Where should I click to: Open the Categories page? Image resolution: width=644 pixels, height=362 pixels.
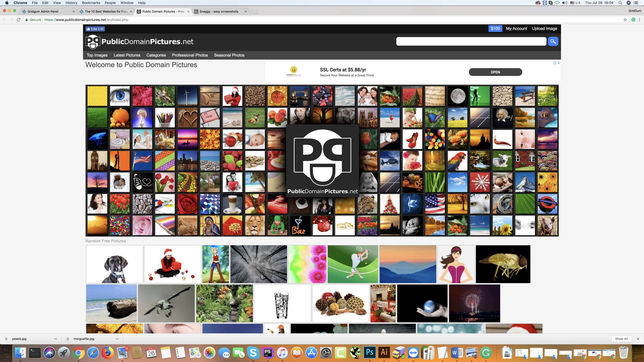[156, 55]
